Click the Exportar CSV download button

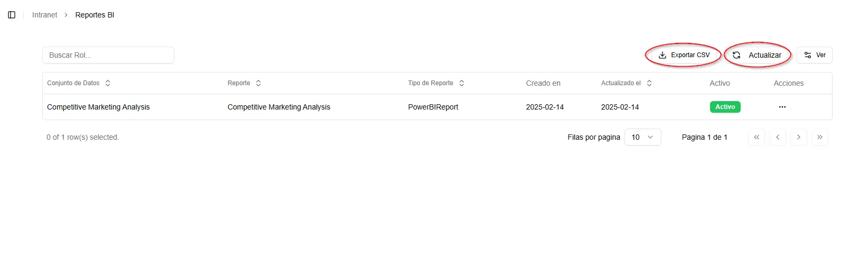click(x=684, y=55)
